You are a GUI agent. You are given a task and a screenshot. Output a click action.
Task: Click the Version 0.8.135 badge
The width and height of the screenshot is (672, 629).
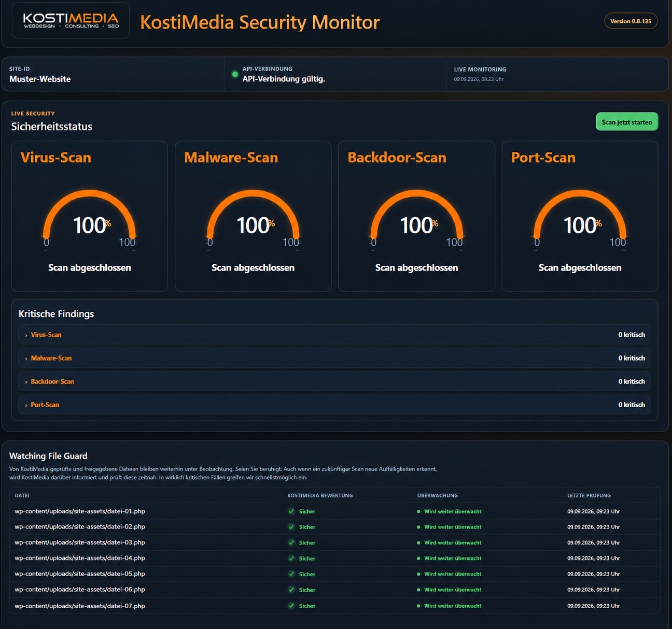[x=631, y=21]
